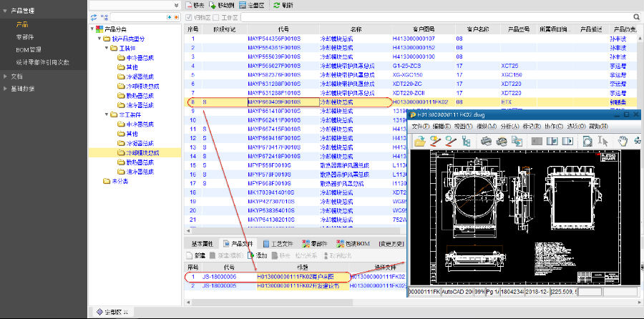Click the previous page icon in viewer
This screenshot has width=644, height=319.
pos(537,141)
